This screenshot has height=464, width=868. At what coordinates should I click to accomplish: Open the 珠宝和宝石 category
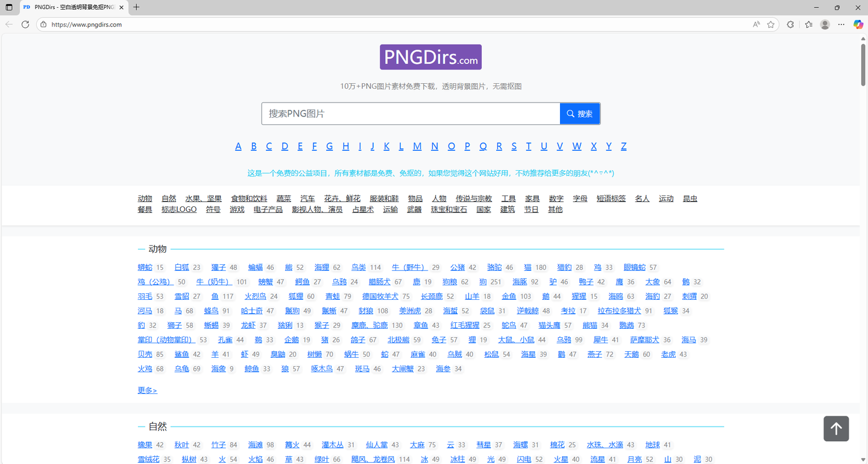click(x=449, y=209)
